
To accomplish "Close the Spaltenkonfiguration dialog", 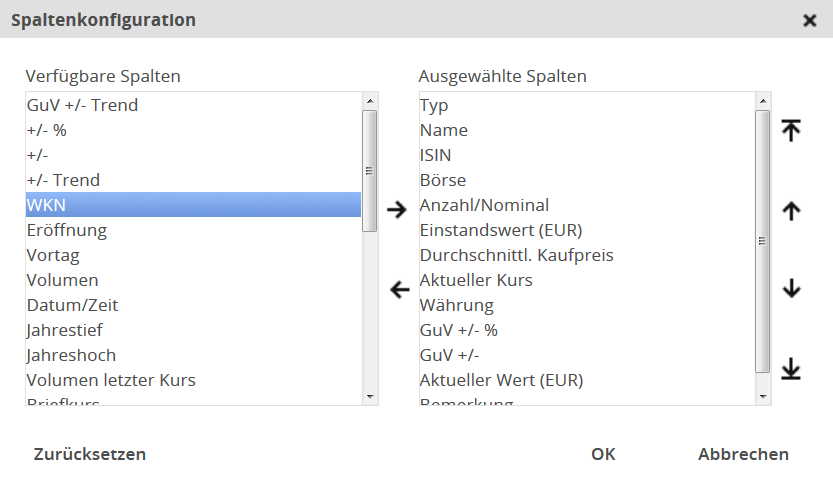I will [x=810, y=20].
